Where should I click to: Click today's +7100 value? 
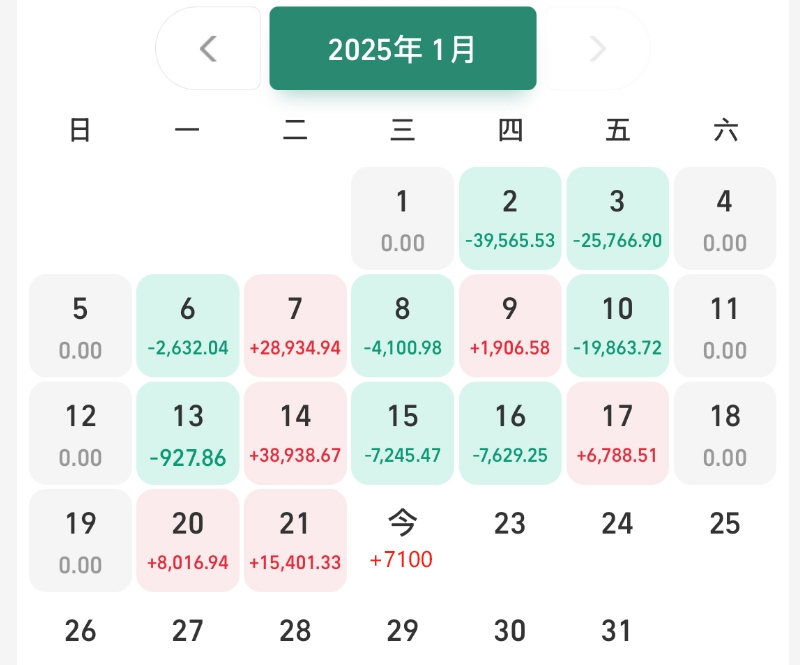402,560
